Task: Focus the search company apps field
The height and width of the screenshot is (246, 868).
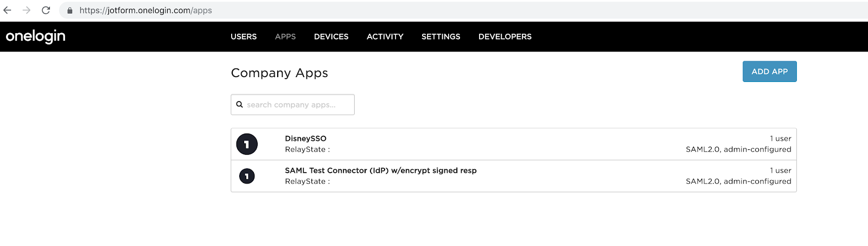Action: tap(298, 105)
